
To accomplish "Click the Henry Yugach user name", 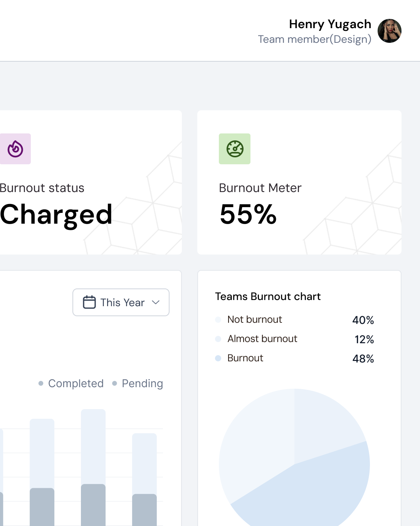I will [330, 24].
